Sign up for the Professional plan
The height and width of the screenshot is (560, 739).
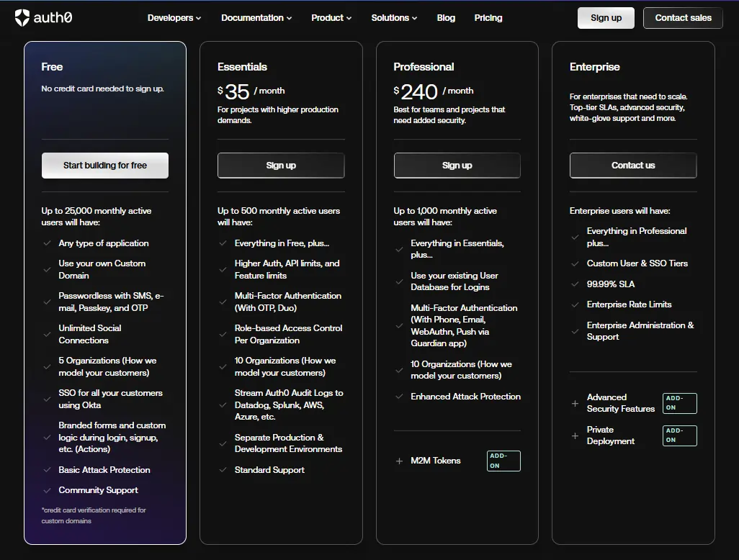tap(457, 166)
